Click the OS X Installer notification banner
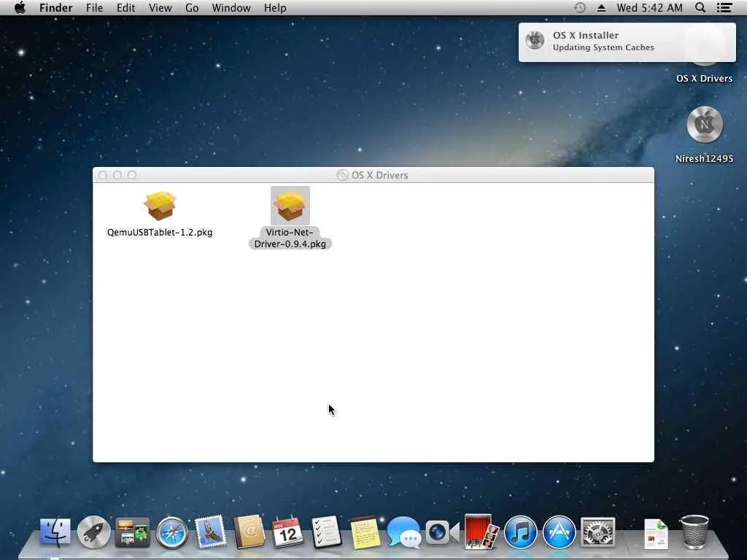 [627, 42]
